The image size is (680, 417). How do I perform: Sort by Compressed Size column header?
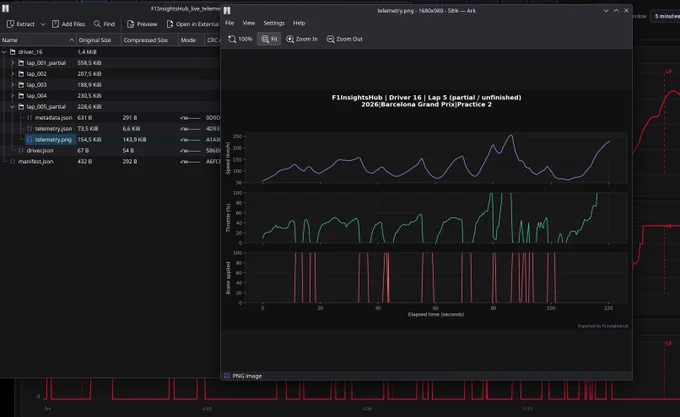click(149, 40)
